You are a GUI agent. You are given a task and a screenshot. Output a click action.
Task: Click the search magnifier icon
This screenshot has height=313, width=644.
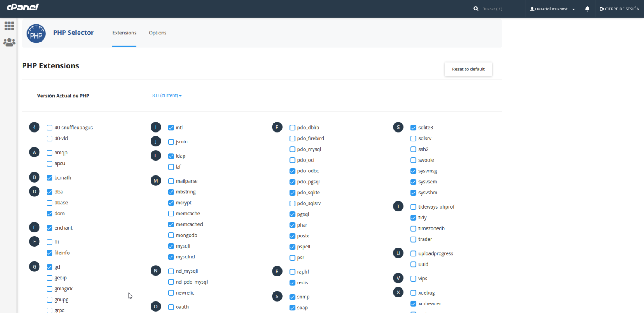(475, 9)
